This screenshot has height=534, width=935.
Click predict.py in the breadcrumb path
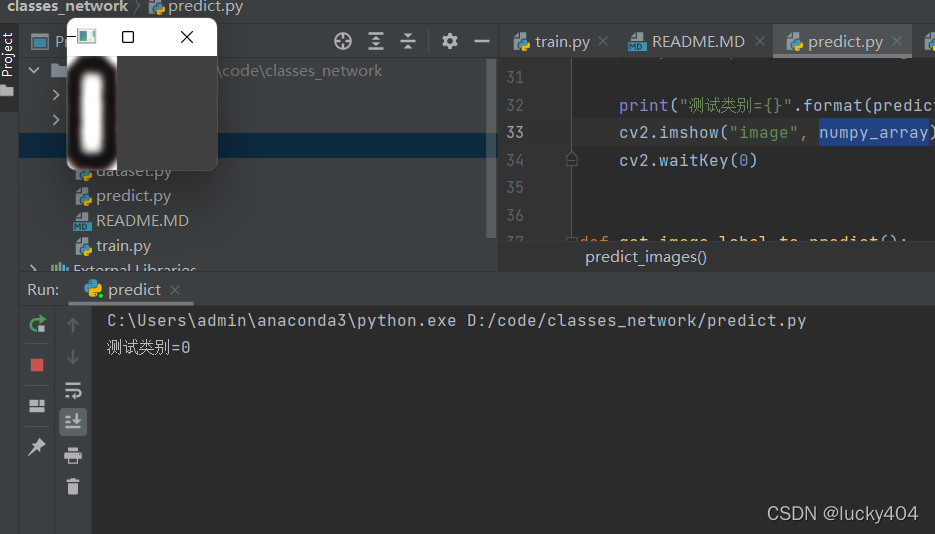pos(197,7)
